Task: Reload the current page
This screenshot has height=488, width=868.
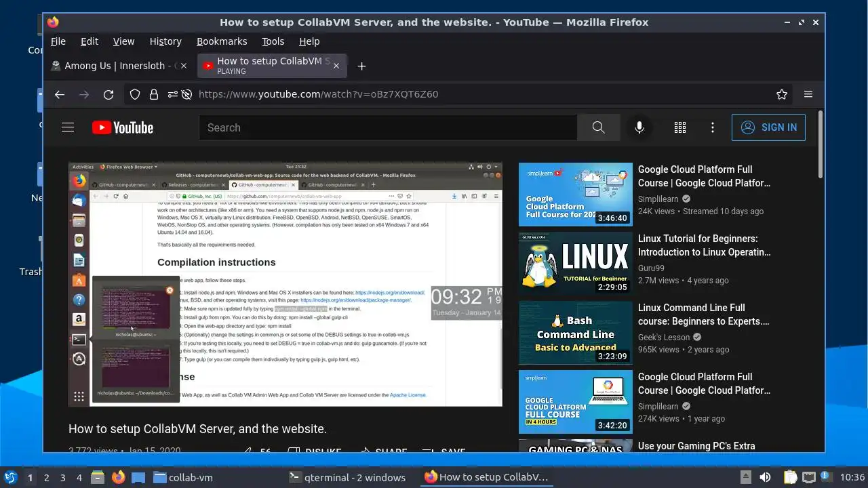Action: coord(108,94)
